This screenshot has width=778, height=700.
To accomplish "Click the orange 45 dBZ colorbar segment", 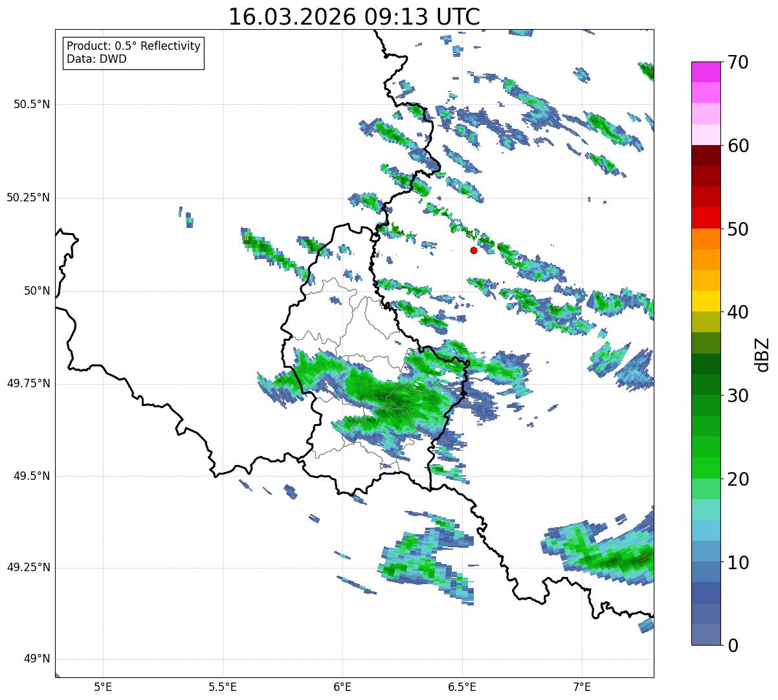I will point(706,260).
